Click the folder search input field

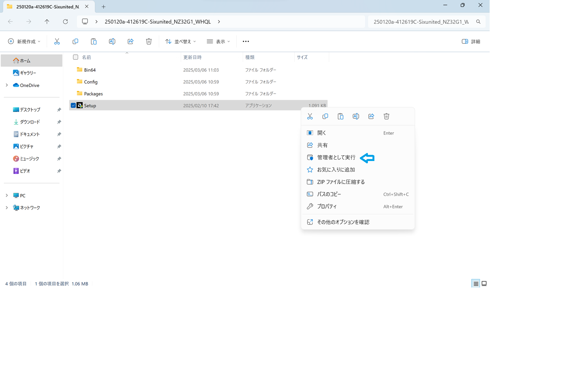point(421,22)
